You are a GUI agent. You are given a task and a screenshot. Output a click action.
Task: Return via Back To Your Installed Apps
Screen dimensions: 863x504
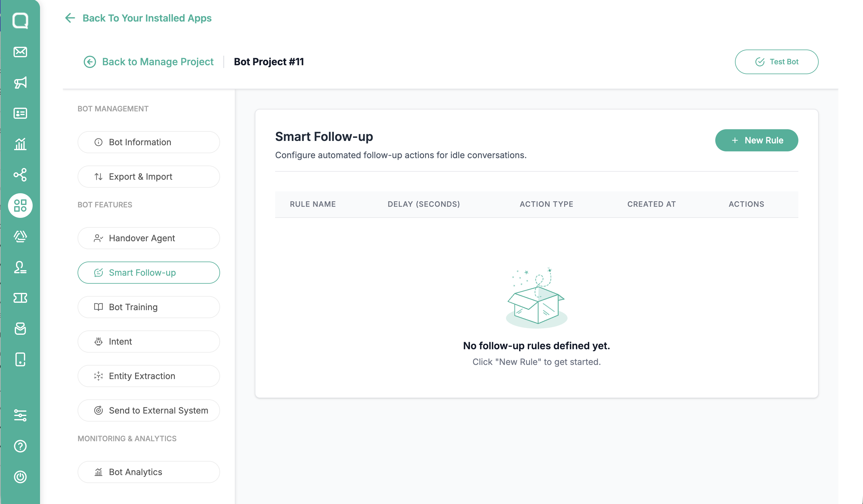138,18
